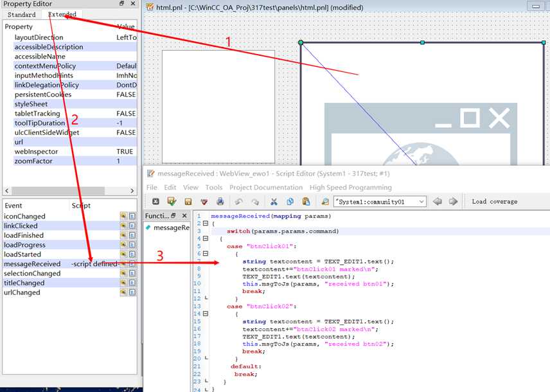550x392 pixels.
Task: Select the url property row
Action: tap(75, 142)
